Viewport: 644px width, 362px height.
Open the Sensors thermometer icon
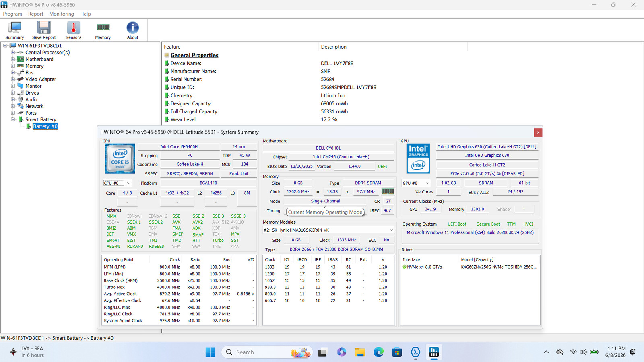click(73, 30)
